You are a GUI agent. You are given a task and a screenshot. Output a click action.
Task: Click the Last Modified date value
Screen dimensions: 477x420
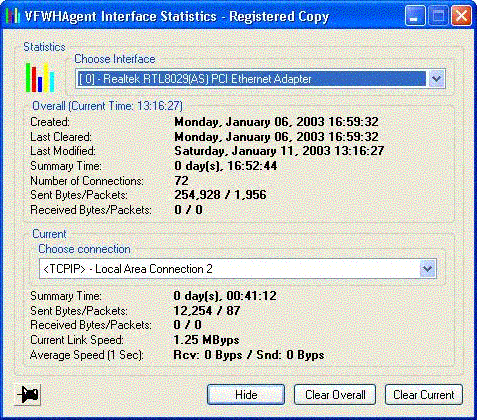coord(279,151)
